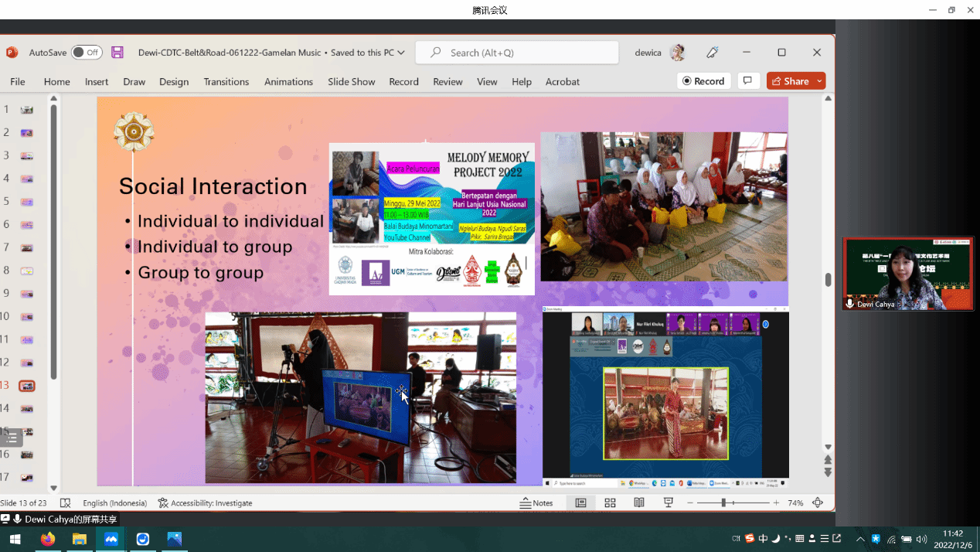Switch to Normal view
This screenshot has height=552, width=980.
point(580,503)
